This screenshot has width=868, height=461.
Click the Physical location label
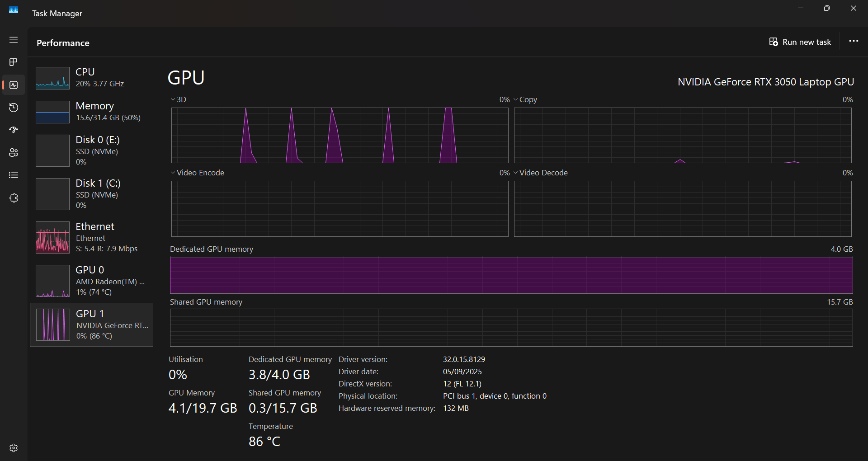368,396
